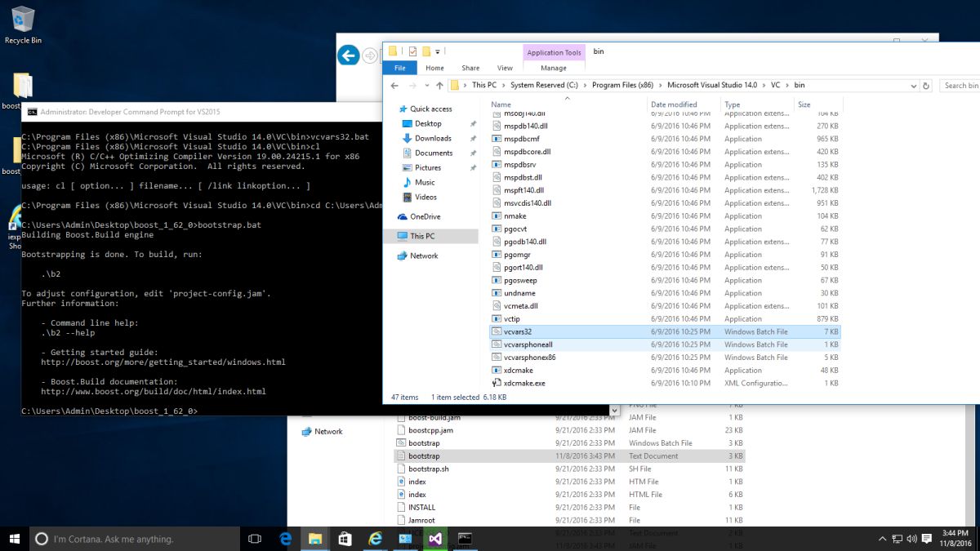Click large blue Back button in rear window
This screenshot has width=980, height=551.
349,56
